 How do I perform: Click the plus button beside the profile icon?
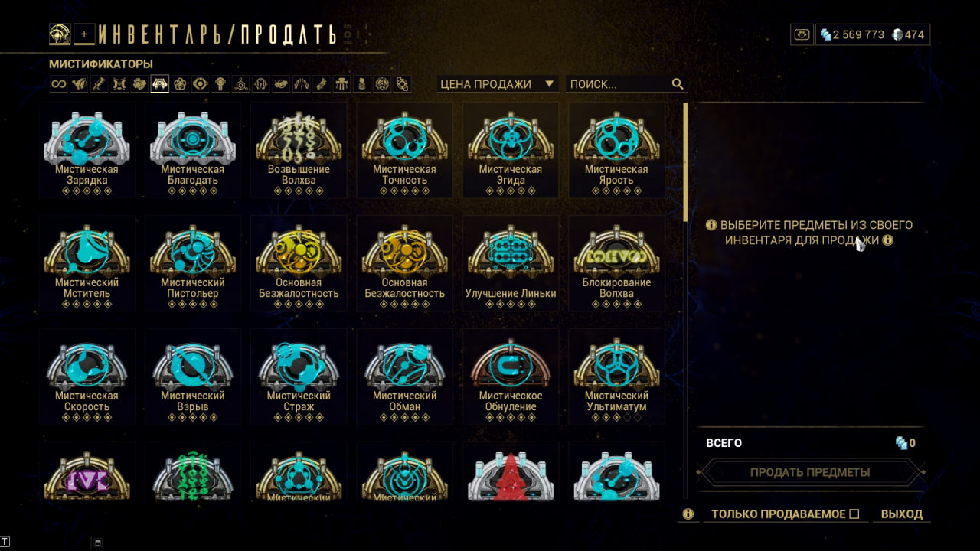(84, 34)
